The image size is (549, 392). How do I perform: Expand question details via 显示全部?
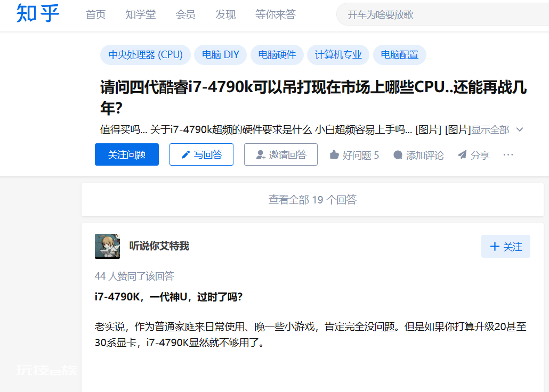point(490,130)
